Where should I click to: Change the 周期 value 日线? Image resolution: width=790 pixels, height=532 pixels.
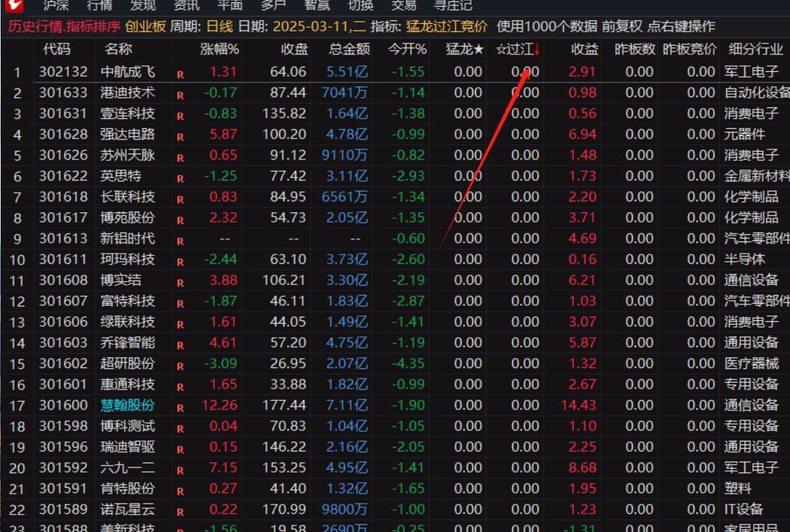click(220, 27)
